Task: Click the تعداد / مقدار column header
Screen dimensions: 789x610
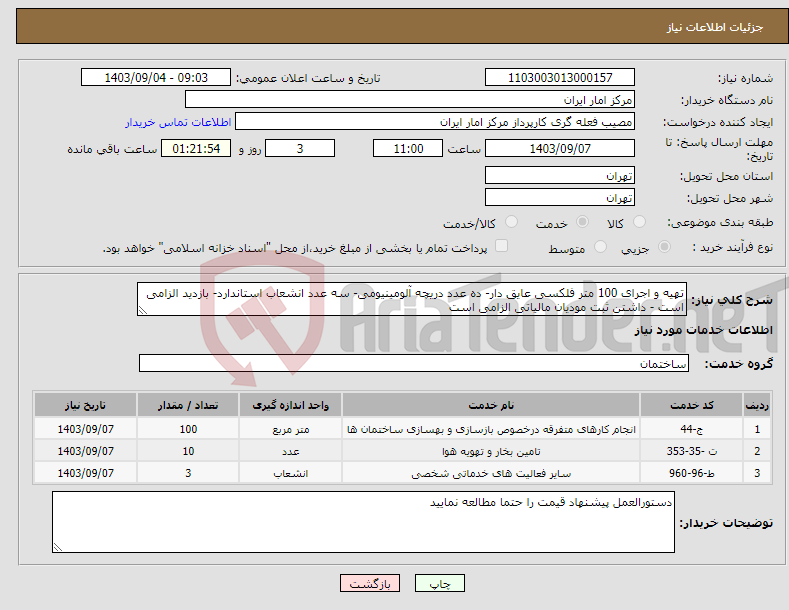Action: coord(188,405)
